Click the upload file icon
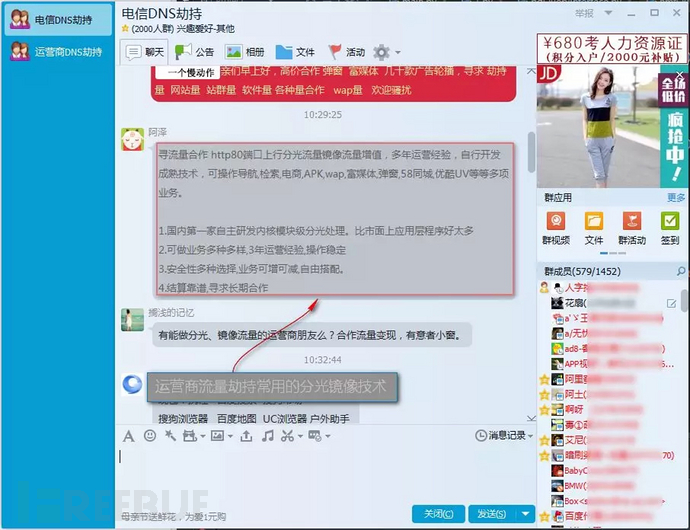Image resolution: width=690 pixels, height=530 pixels. point(246,436)
